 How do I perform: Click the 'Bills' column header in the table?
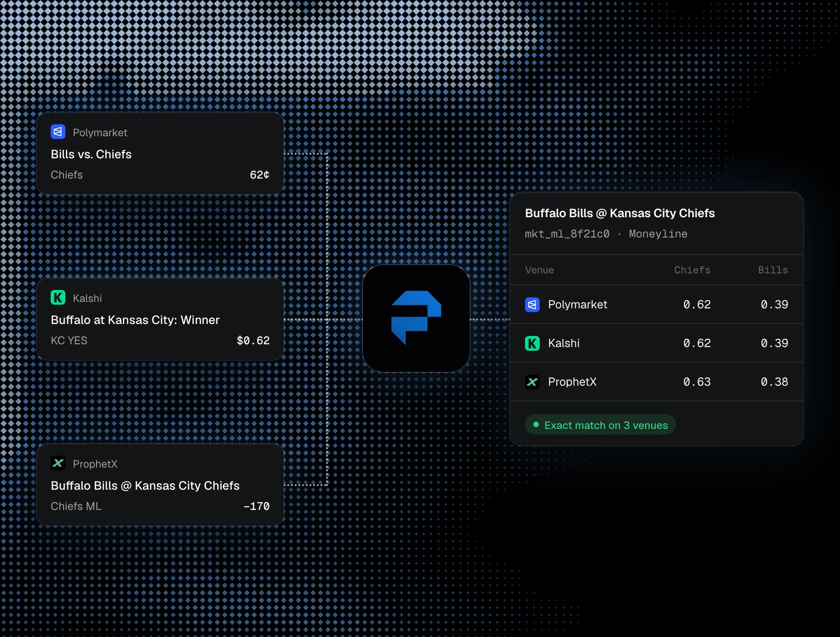(773, 270)
